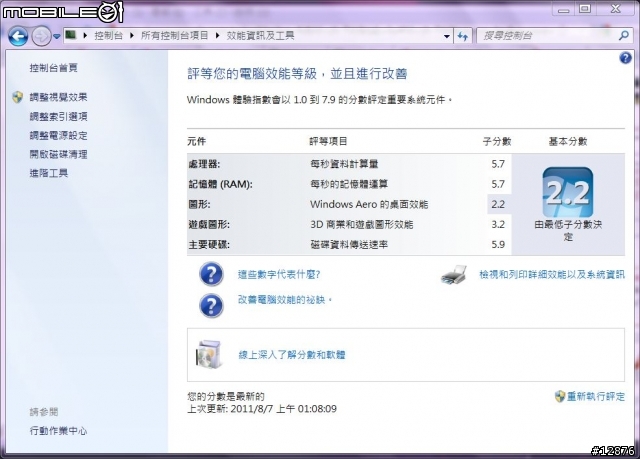Open 進階工具 link
This screenshot has width=640, height=459.
pyautogui.click(x=49, y=173)
